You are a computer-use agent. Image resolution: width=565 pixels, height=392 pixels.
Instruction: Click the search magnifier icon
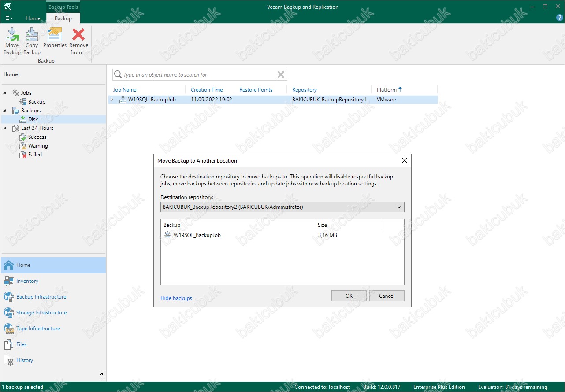tap(118, 74)
